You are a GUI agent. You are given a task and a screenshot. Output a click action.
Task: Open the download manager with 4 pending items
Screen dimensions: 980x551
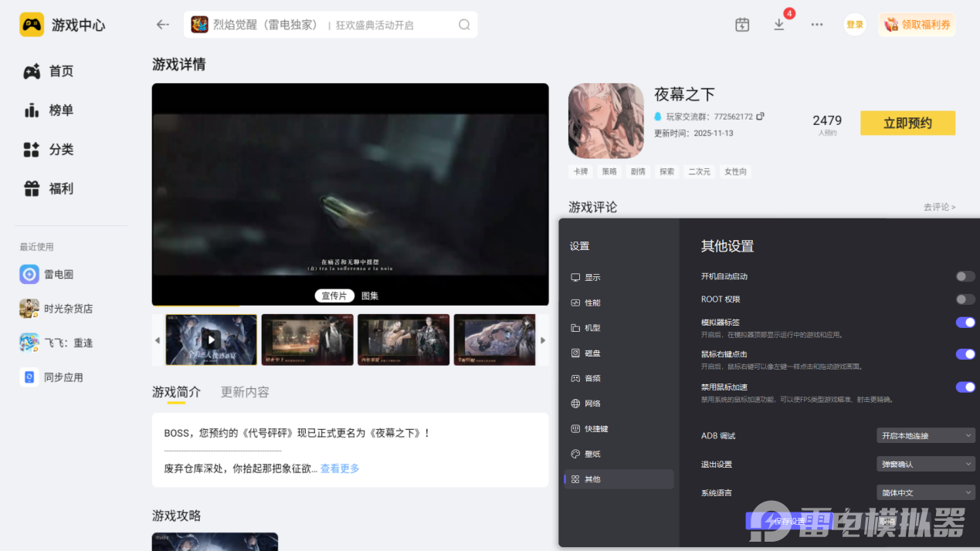click(x=779, y=24)
